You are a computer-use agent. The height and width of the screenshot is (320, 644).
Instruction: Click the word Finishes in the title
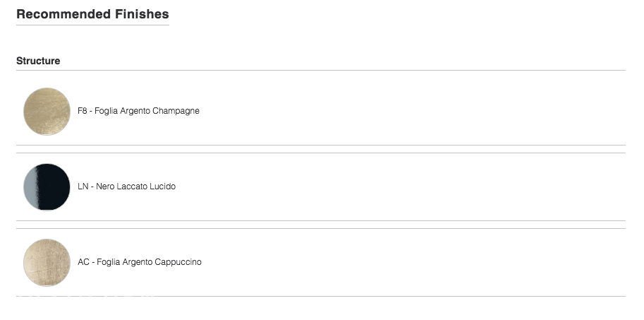[142, 14]
